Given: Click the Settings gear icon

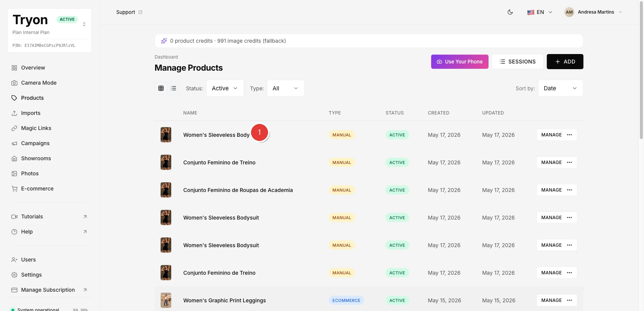Looking at the screenshot, I should pyautogui.click(x=14, y=275).
